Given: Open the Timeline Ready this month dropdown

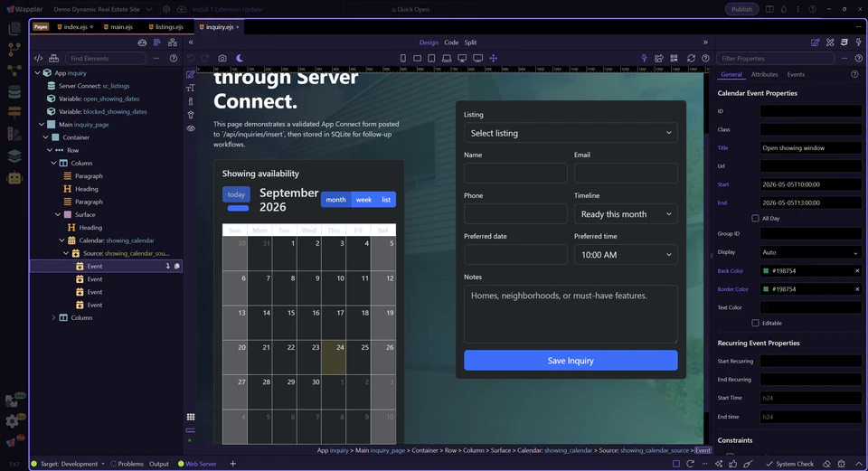Looking at the screenshot, I should pyautogui.click(x=626, y=214).
